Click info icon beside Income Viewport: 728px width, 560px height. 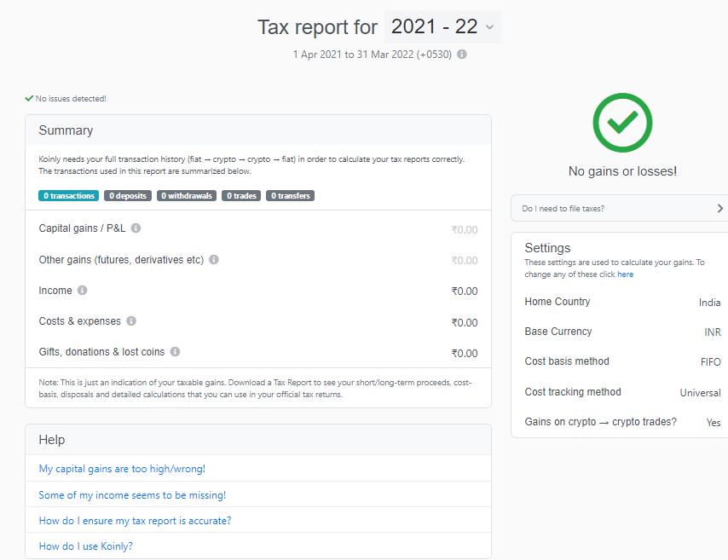click(x=82, y=290)
